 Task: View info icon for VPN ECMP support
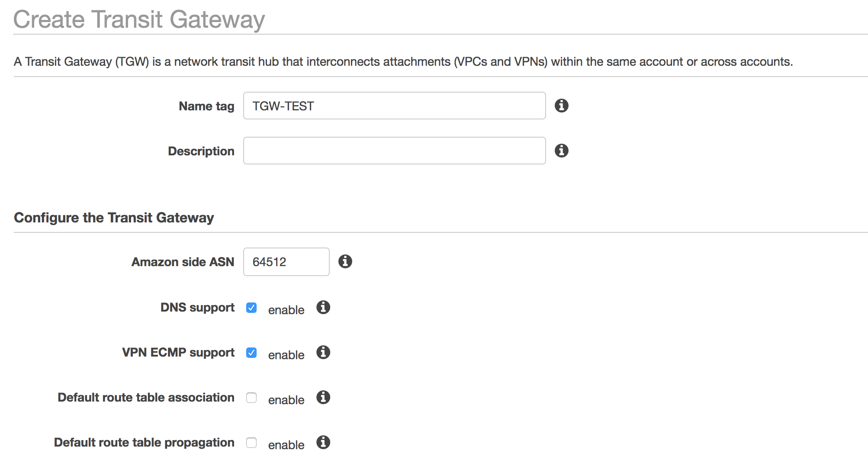click(323, 352)
